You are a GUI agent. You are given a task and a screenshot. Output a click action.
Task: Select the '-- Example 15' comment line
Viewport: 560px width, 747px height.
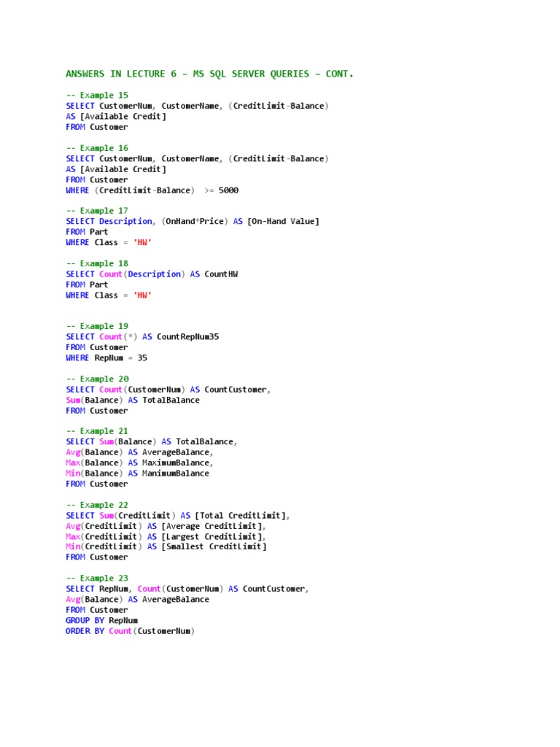pyautogui.click(x=97, y=96)
